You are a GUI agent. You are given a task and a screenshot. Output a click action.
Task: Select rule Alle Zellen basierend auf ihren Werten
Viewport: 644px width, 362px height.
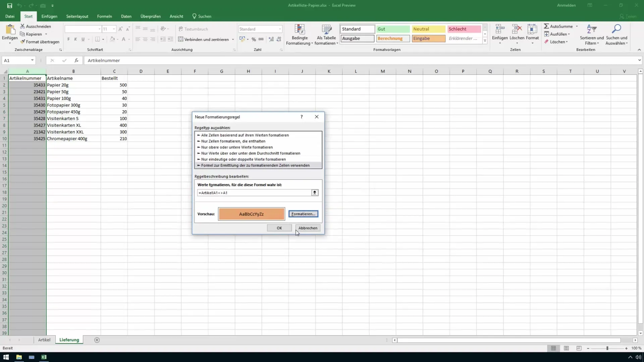258,135
